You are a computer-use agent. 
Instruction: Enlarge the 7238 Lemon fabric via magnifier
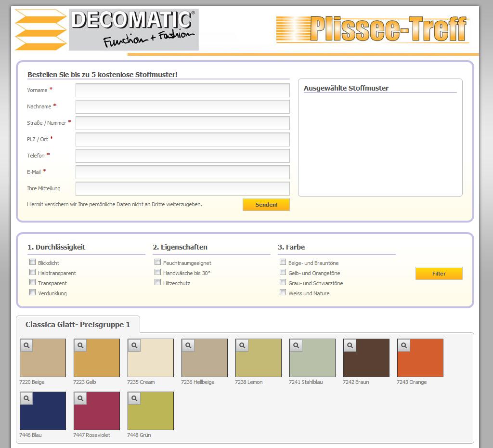242,345
